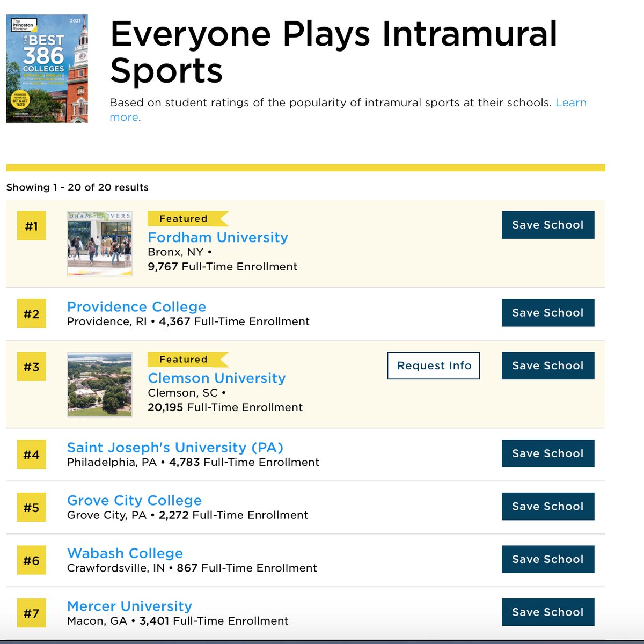Open Mercer University profile link
This screenshot has width=644, height=644.
129,606
